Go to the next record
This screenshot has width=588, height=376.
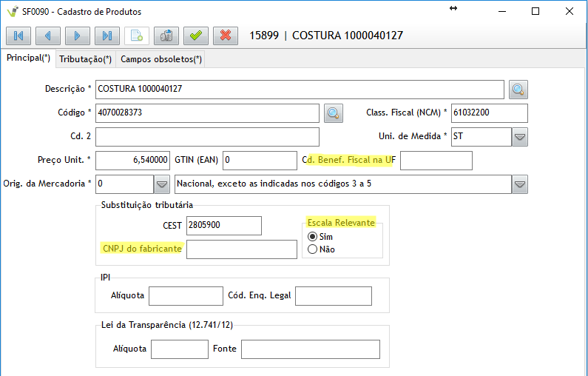78,36
